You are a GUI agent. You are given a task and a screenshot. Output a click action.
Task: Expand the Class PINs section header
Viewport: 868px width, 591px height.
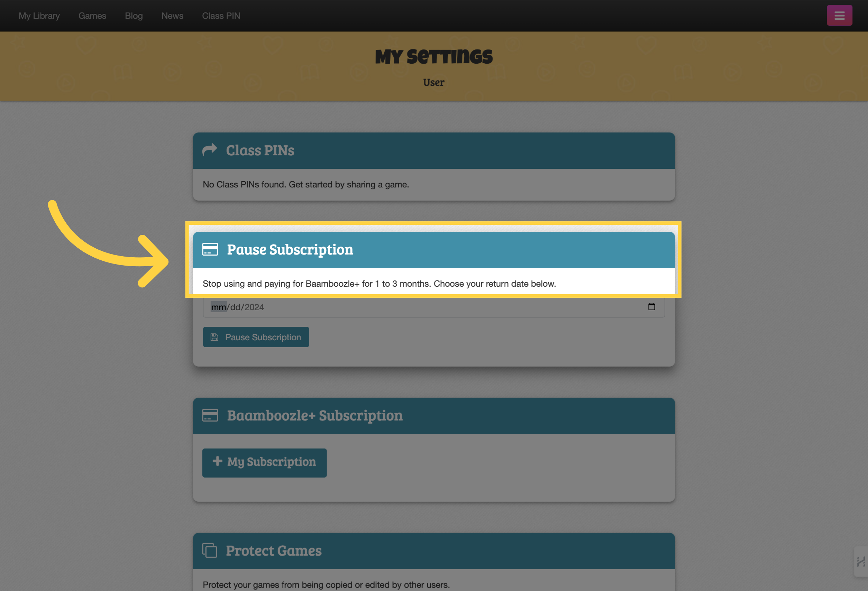pos(434,150)
